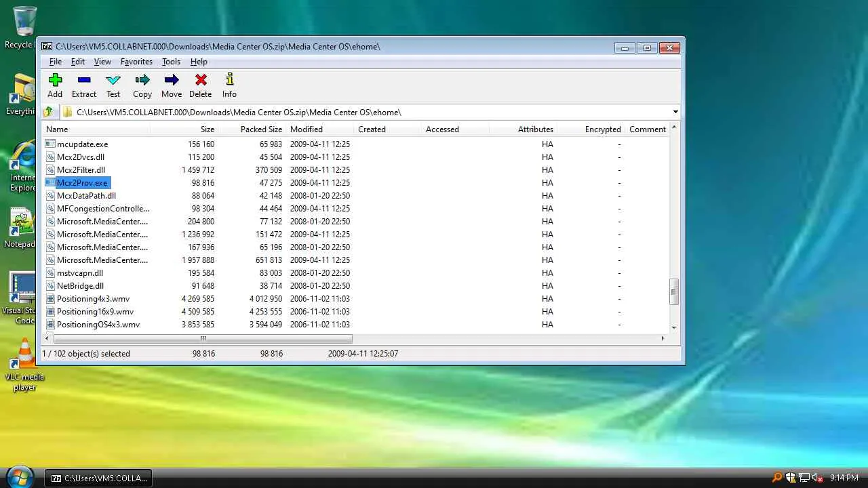Select the VLC media player desktop icon

[24, 365]
